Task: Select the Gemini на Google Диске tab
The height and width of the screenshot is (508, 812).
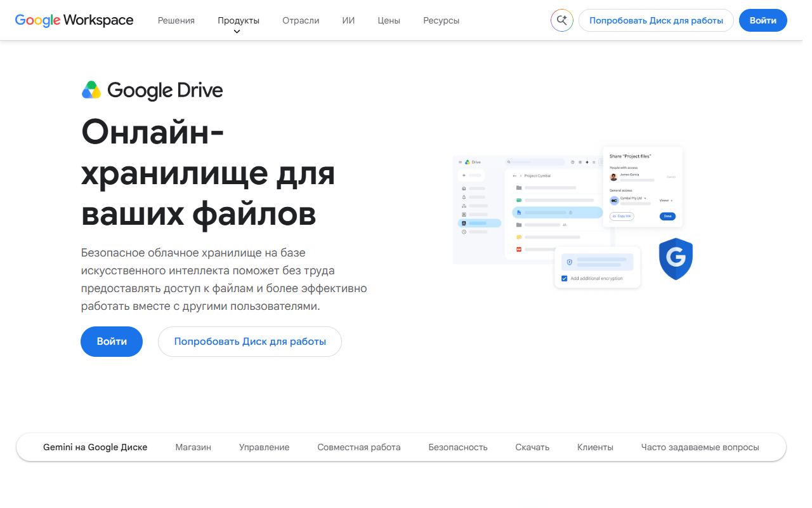Action: tap(95, 447)
